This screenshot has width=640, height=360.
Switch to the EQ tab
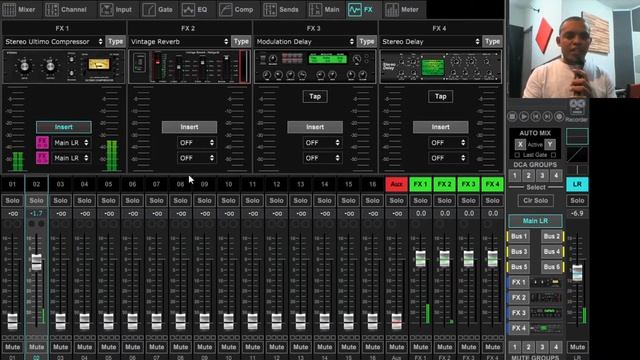click(195, 9)
